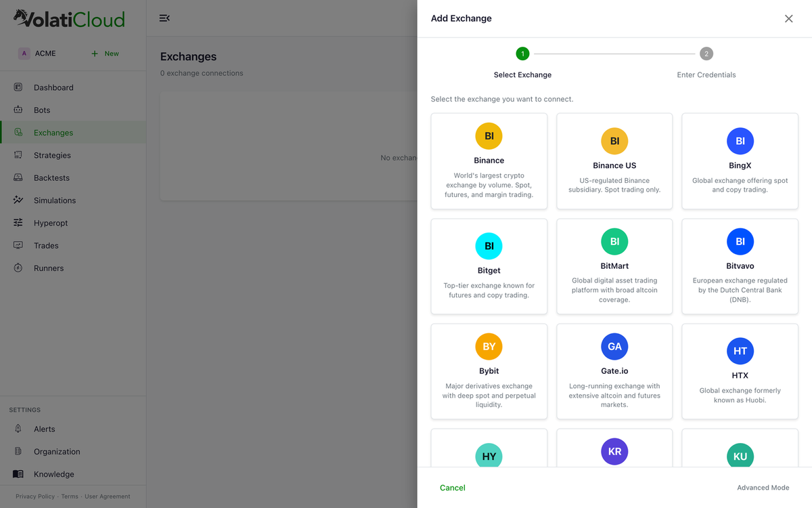The height and width of the screenshot is (508, 812).
Task: Click the Binance yellow avatar icon
Action: 489,136
